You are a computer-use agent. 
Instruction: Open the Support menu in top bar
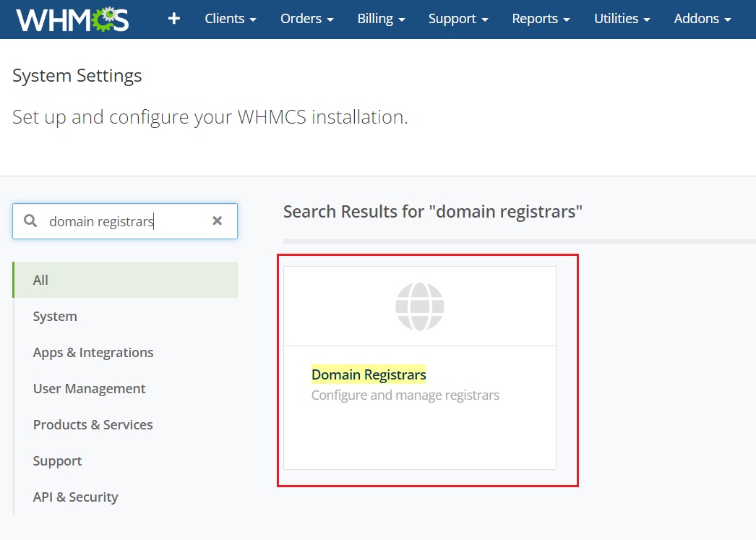[x=458, y=19]
